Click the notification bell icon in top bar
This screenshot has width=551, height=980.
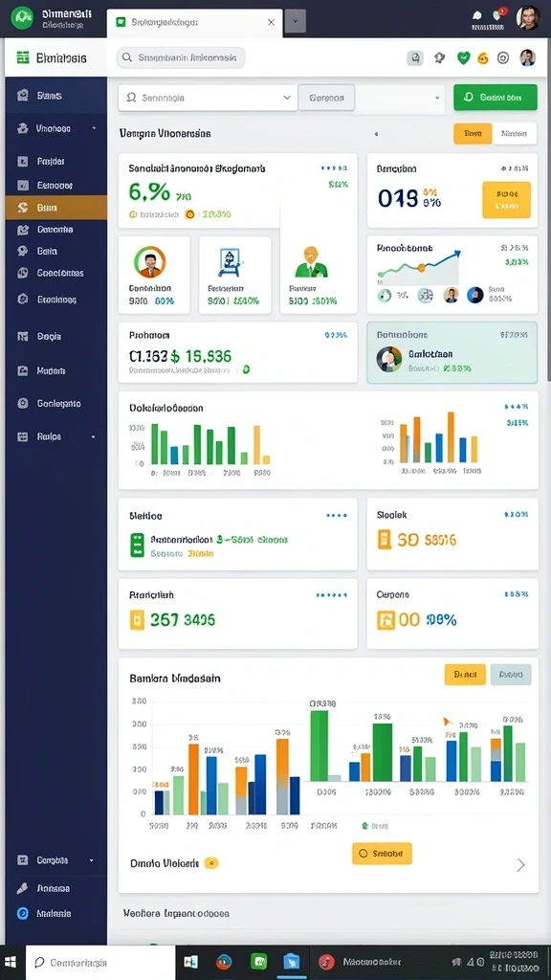click(x=477, y=16)
